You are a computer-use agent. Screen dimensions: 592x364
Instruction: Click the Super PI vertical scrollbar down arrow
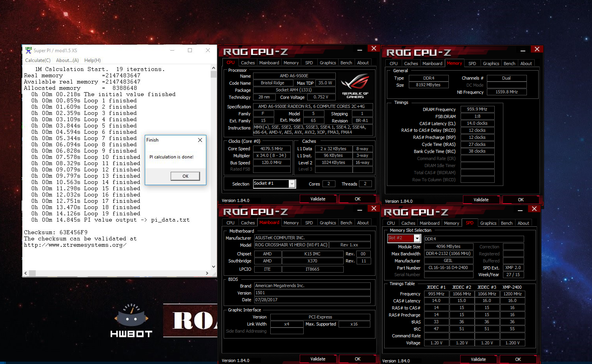[213, 267]
